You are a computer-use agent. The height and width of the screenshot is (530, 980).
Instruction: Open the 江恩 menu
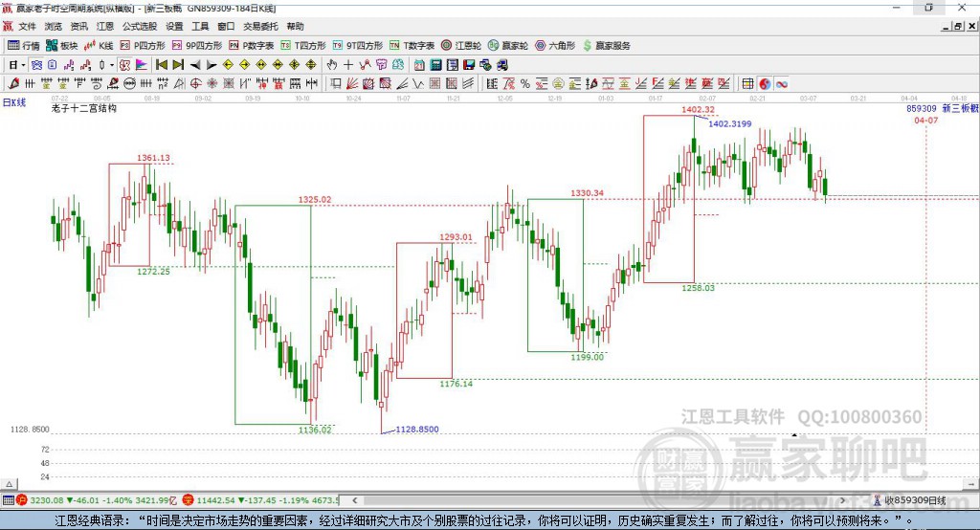(x=105, y=26)
